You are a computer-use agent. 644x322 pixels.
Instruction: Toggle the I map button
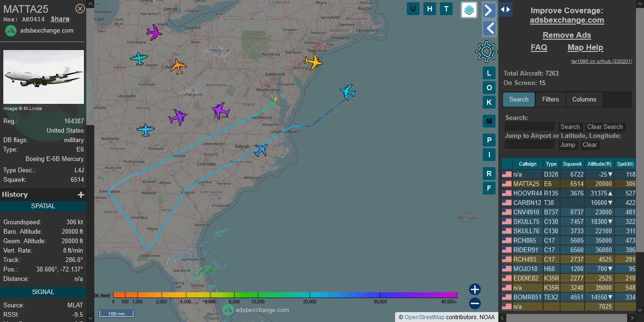(x=489, y=154)
